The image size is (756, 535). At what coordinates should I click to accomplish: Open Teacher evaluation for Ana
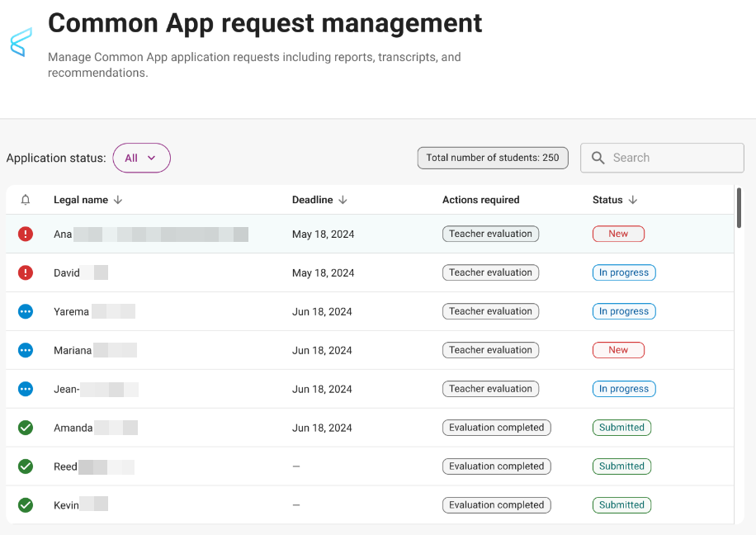(490, 234)
